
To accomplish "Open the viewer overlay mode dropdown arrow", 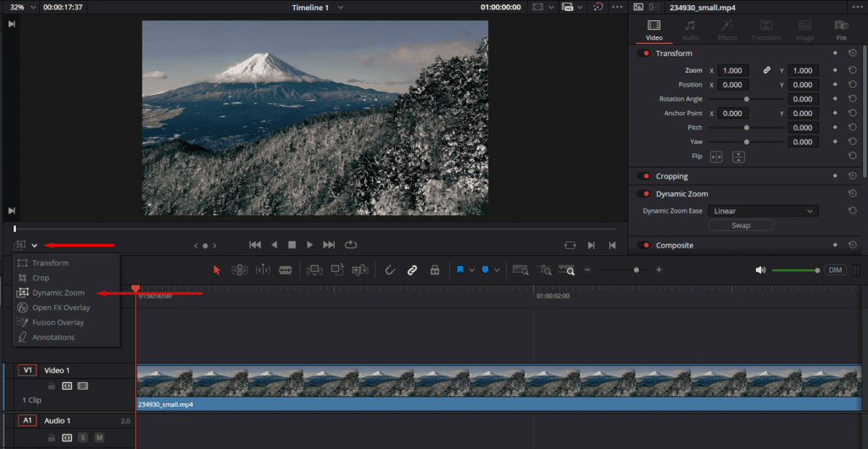I will point(34,246).
